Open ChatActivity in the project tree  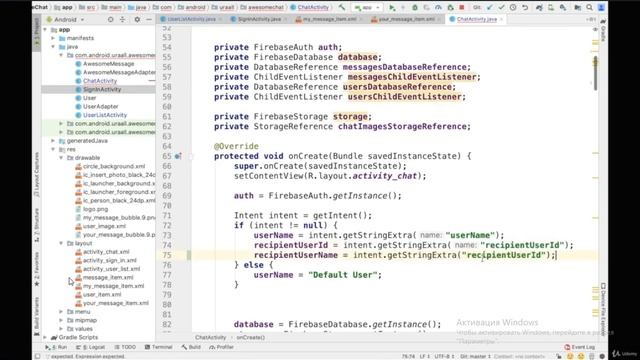96,81
